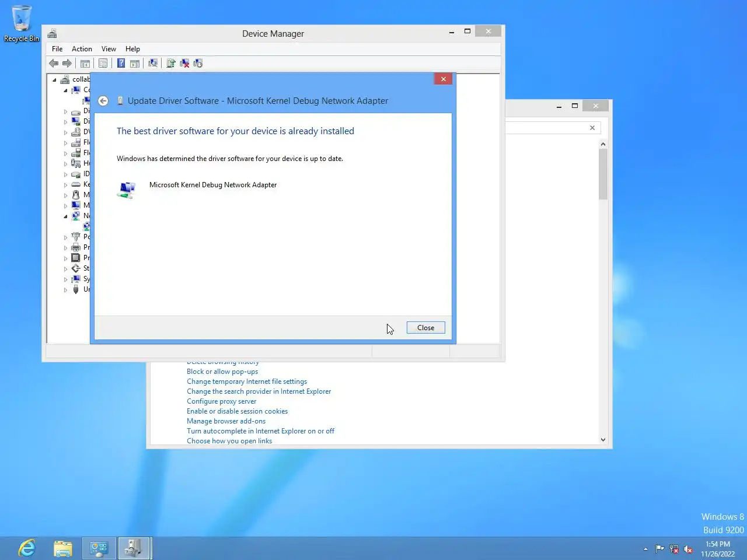
Task: Open File Explorer from the taskbar
Action: click(x=63, y=548)
